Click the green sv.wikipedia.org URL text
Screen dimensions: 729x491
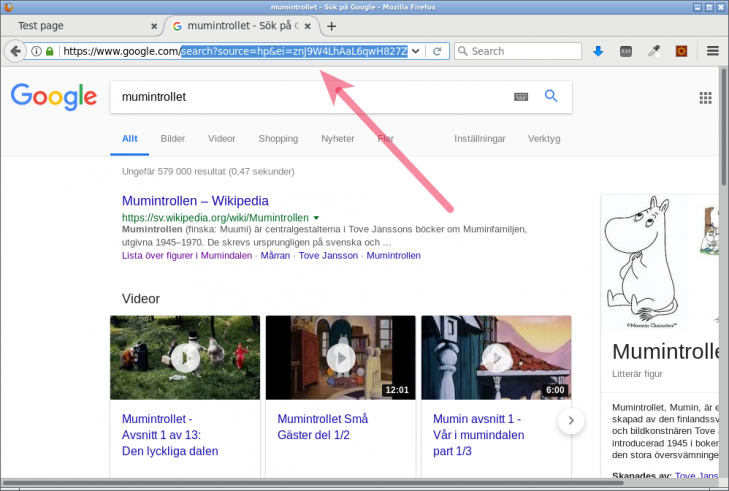tap(215, 218)
